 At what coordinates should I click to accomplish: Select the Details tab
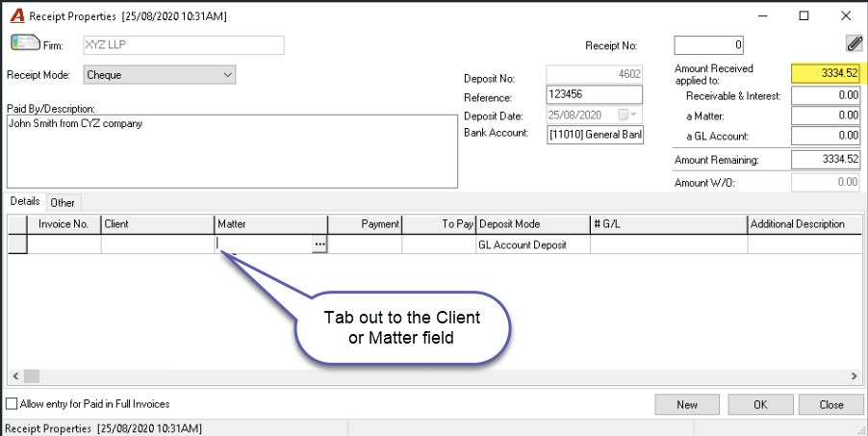point(25,202)
